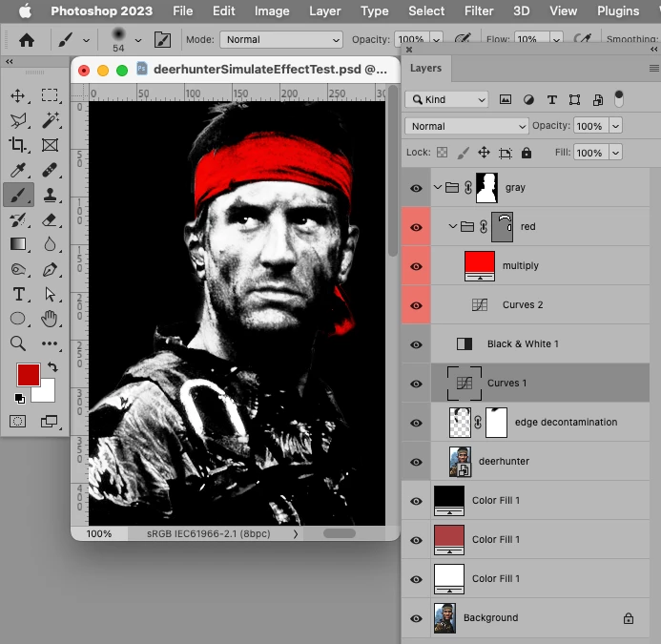The width and height of the screenshot is (661, 644).
Task: Open the layer blend mode dropdown
Action: click(466, 126)
